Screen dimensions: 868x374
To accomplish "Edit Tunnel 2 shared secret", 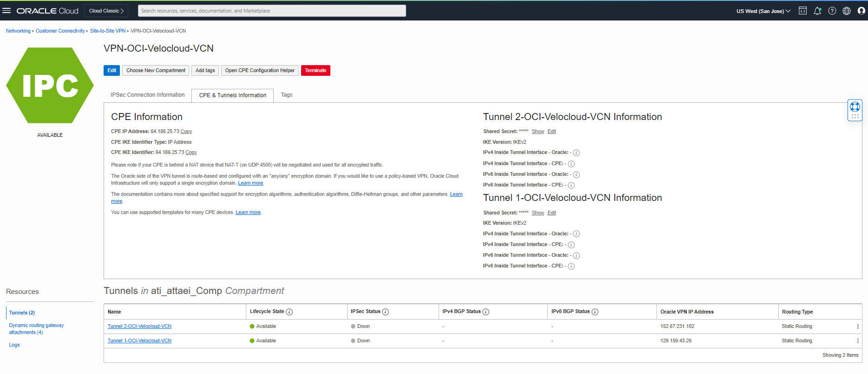I will [552, 132].
